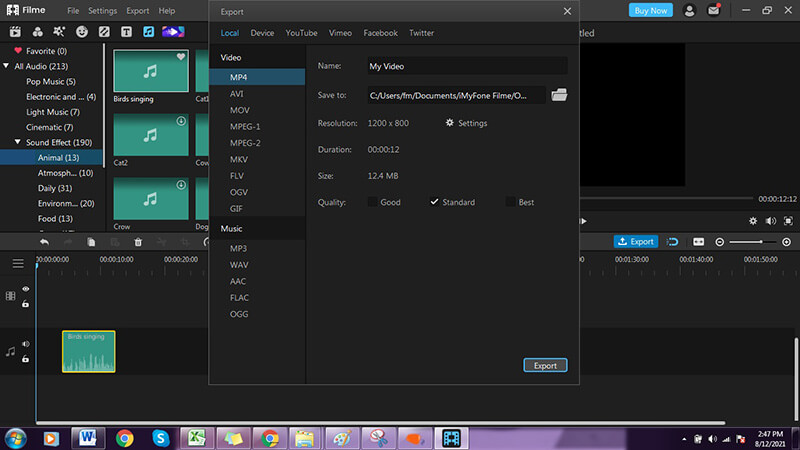
Task: Collapse the All Audio tree
Action: pyautogui.click(x=6, y=66)
